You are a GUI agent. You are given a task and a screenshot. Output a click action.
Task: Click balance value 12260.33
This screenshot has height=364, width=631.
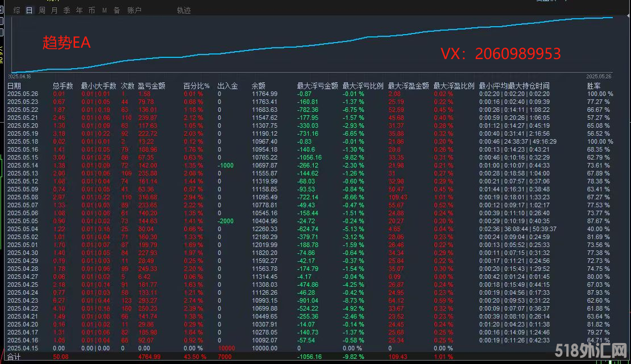[264, 229]
